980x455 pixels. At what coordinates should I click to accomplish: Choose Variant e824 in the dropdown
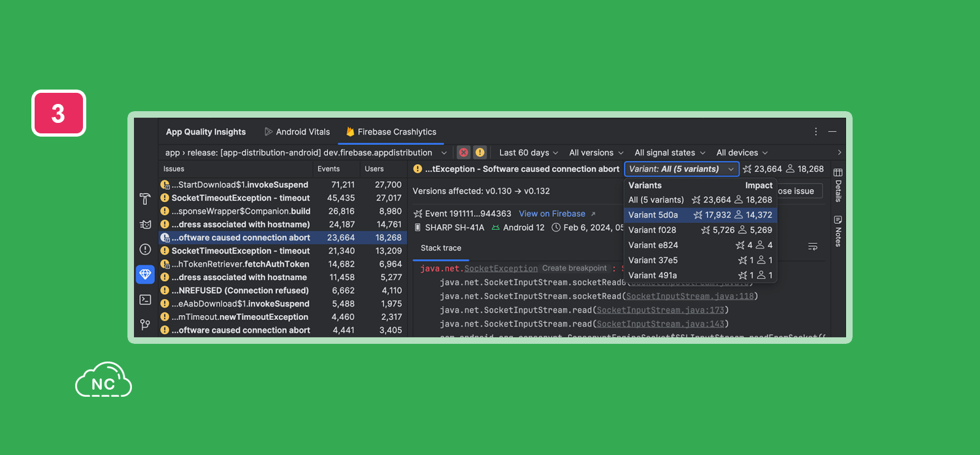tap(700, 245)
